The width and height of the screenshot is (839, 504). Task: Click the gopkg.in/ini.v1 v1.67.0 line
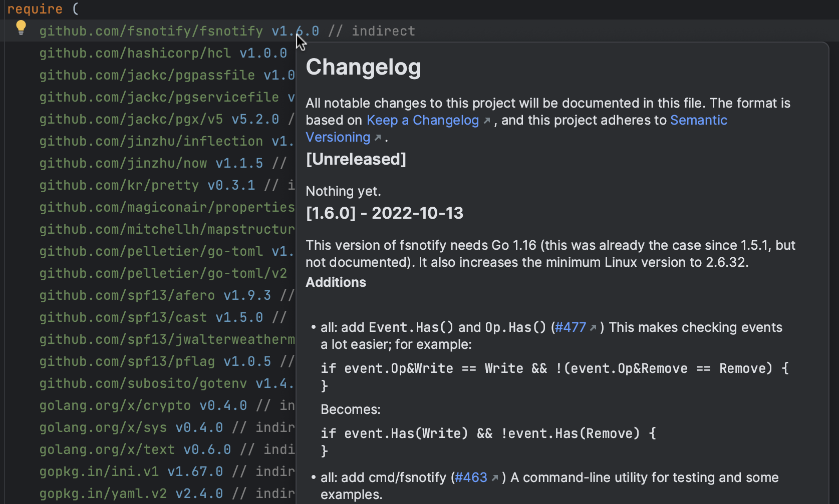coord(167,471)
